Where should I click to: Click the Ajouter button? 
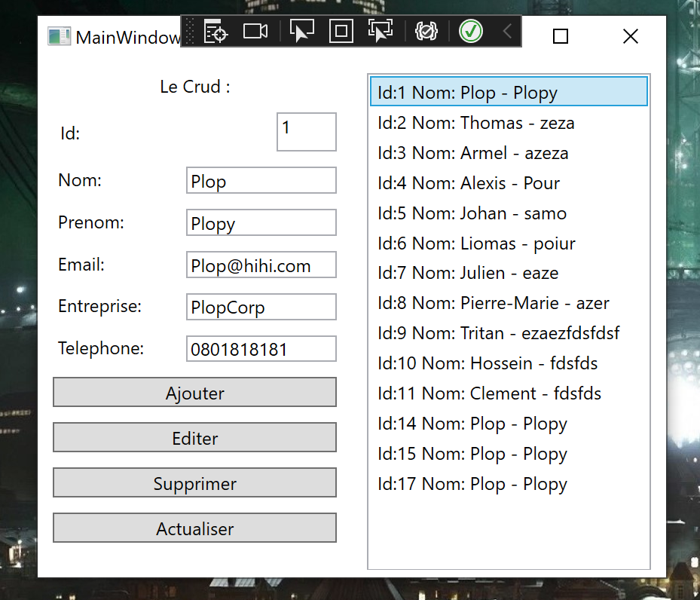(x=194, y=393)
